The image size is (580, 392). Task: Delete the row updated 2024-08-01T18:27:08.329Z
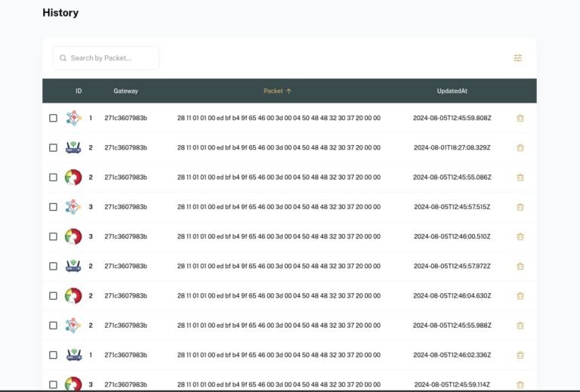coord(520,147)
